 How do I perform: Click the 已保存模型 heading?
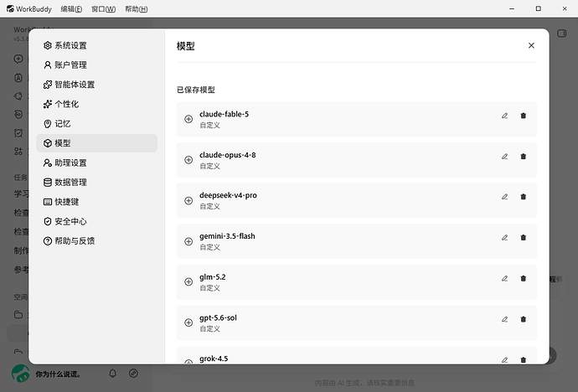pyautogui.click(x=196, y=90)
